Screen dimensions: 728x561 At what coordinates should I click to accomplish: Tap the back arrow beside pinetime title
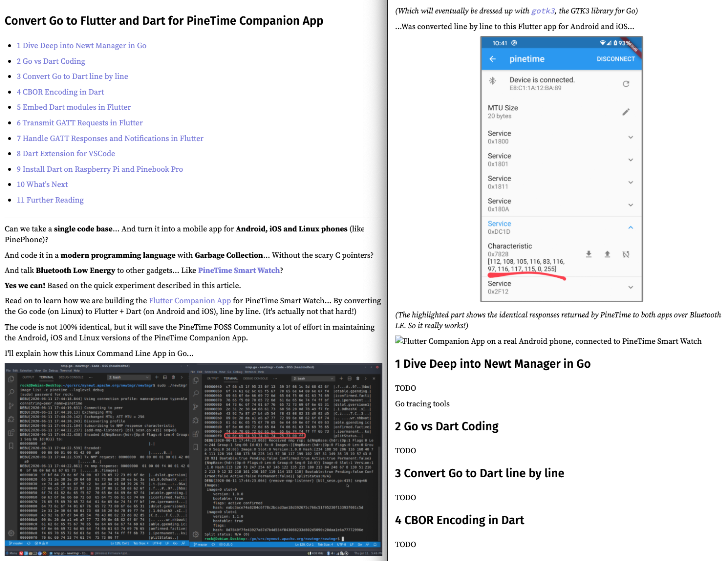point(493,59)
